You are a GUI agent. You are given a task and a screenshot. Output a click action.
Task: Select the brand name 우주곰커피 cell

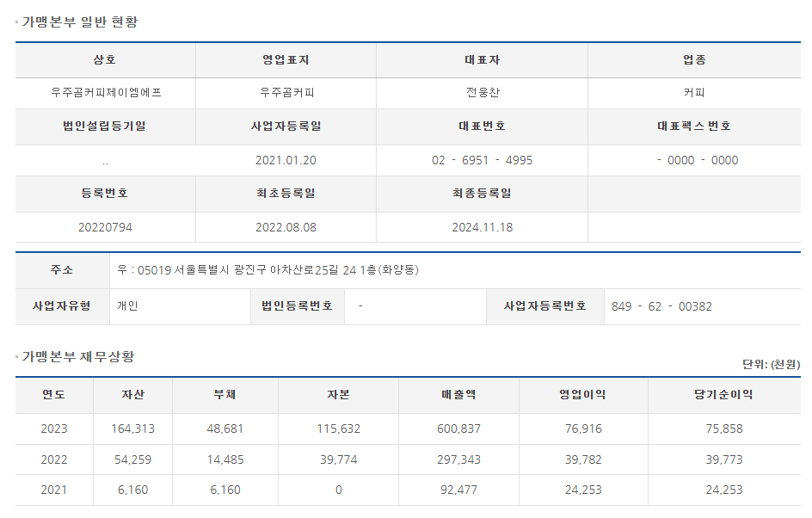pyautogui.click(x=286, y=93)
